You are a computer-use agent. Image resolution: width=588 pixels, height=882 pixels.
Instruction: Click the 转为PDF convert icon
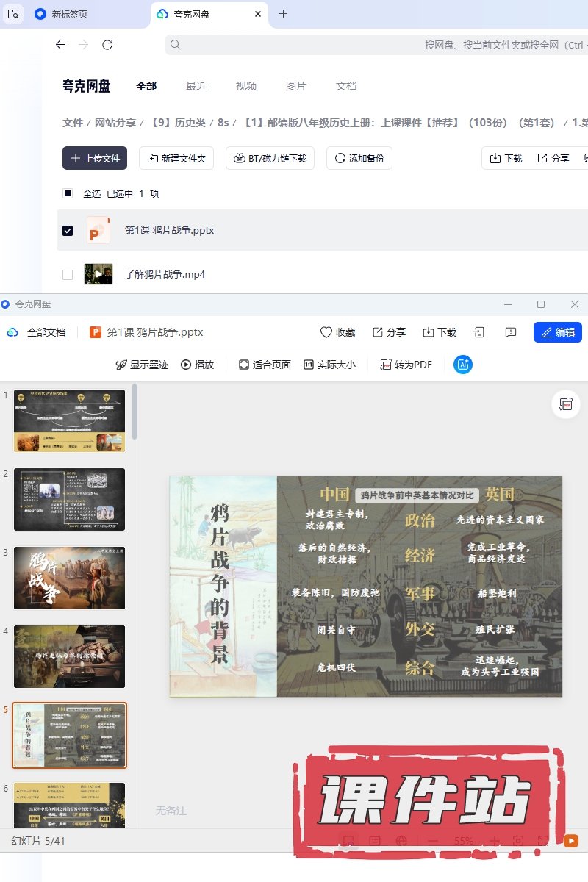click(386, 365)
